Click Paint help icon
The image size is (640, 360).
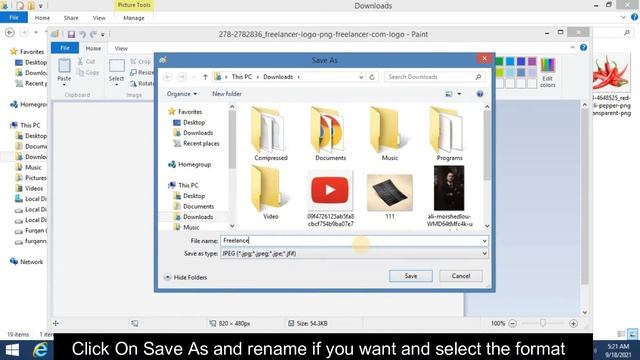[x=584, y=48]
